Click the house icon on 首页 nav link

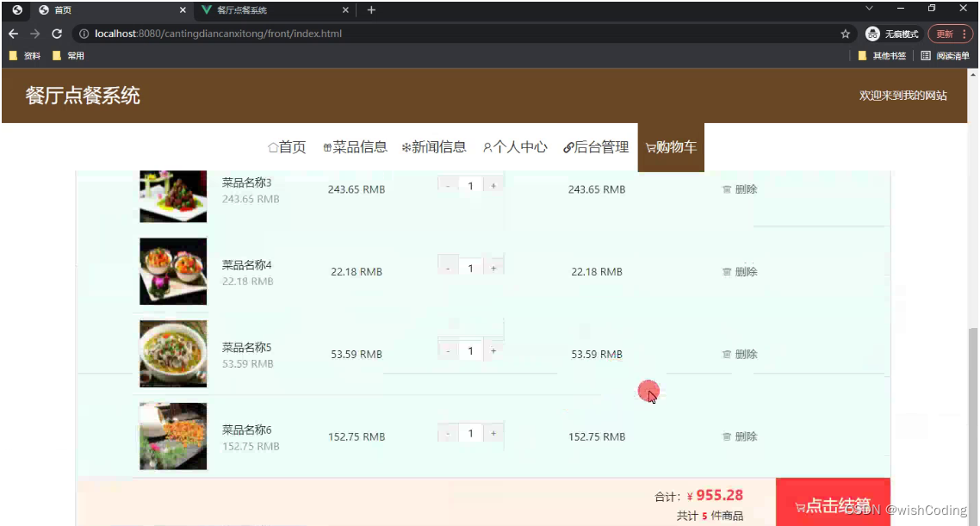[x=272, y=147]
